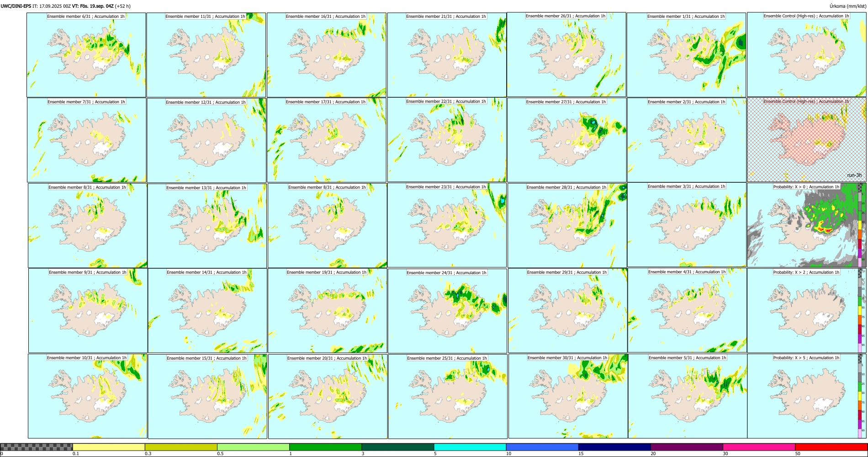Click the Ensemble member 30/31 panel
The width and height of the screenshot is (868, 457).
click(x=568, y=396)
